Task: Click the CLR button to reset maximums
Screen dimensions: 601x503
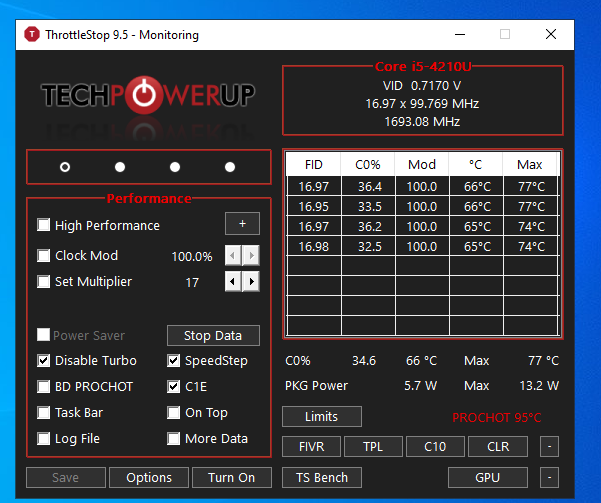Action: coord(498,446)
